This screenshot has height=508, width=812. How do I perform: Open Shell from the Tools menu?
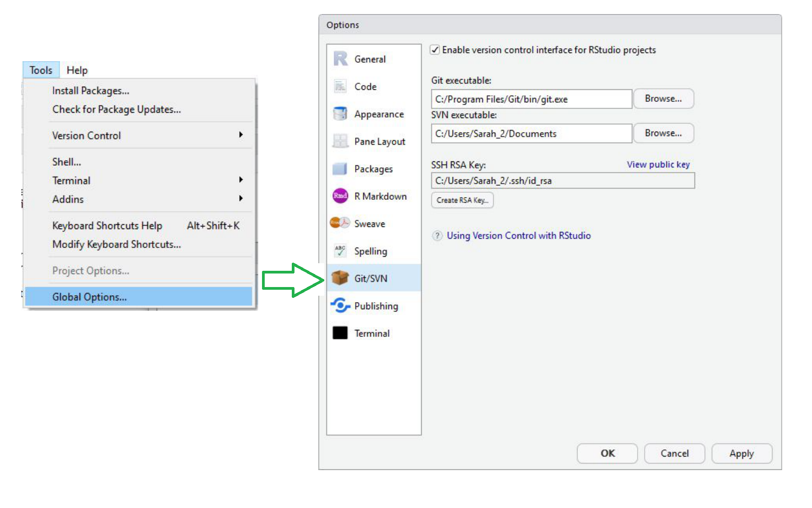pos(139,162)
